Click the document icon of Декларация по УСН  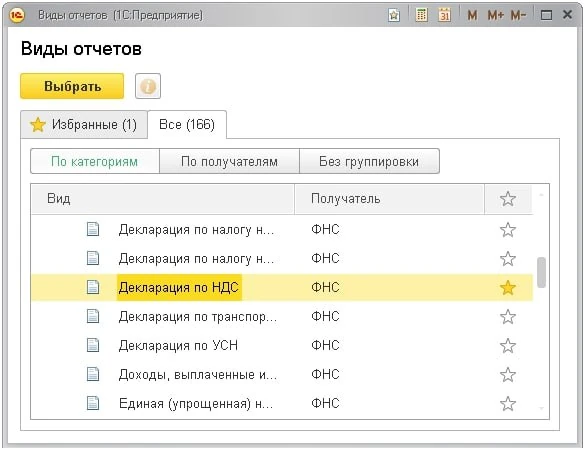tap(93, 346)
